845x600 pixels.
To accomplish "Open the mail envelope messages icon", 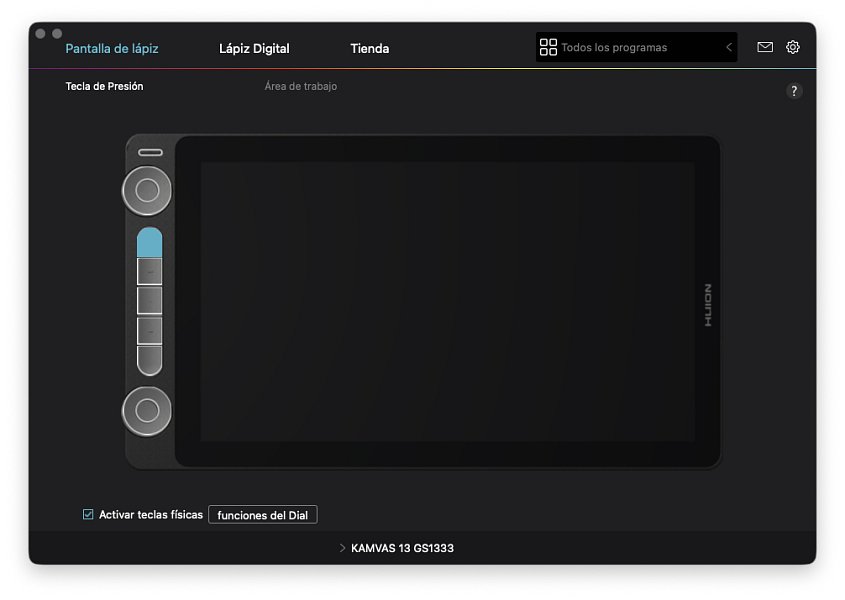I will coord(765,47).
